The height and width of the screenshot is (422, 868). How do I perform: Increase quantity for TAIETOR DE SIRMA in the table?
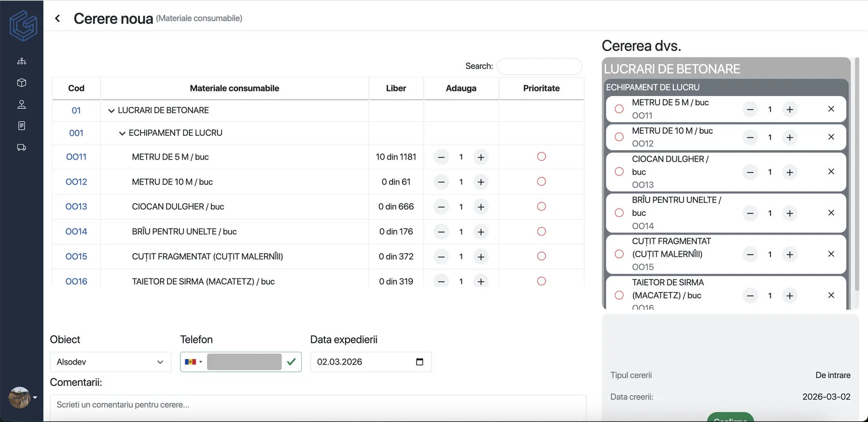tap(481, 281)
